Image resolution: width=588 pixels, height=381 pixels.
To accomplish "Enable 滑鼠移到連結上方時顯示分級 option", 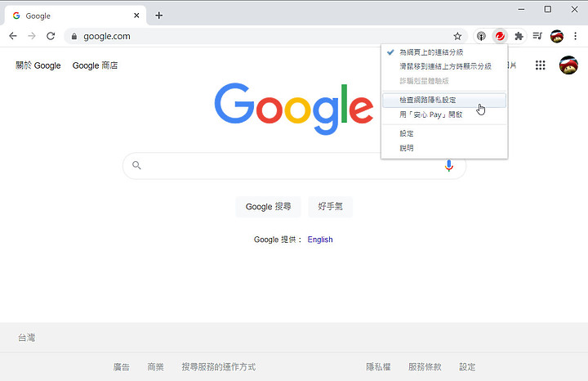I will pyautogui.click(x=444, y=66).
